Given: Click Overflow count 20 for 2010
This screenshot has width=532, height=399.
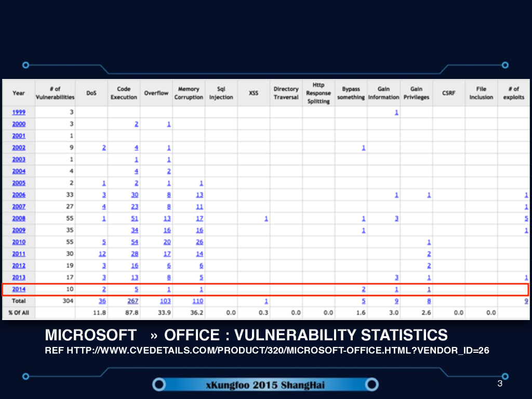Looking at the screenshot, I should (167, 242).
